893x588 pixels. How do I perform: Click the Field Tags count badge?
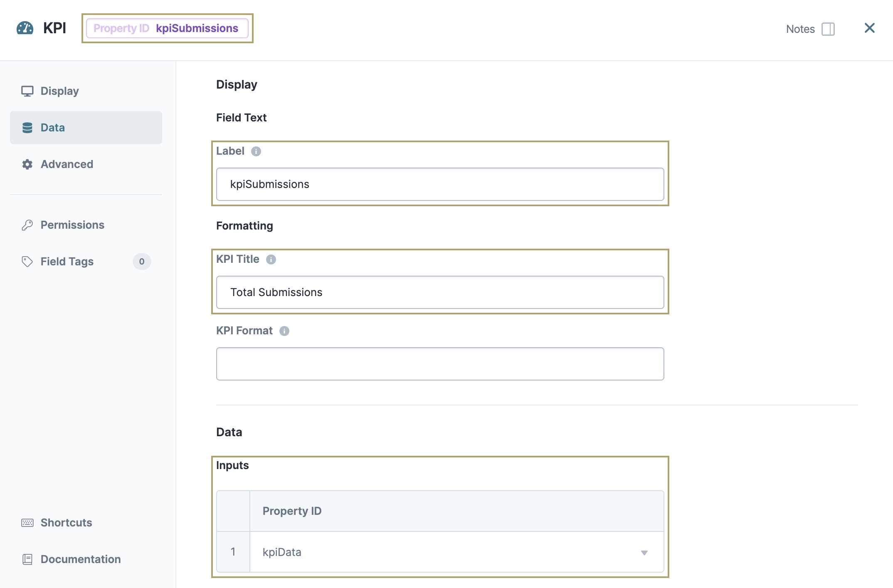pyautogui.click(x=142, y=262)
